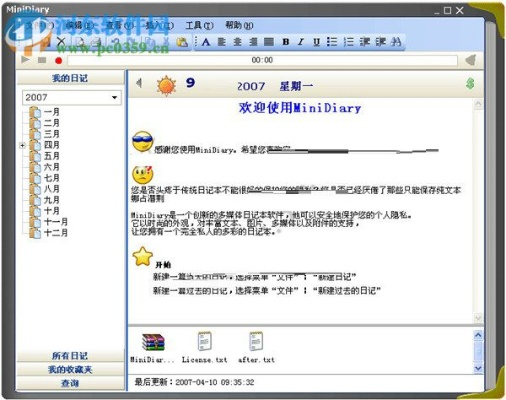Click diary content scrollbar down arrow
506x400 pixels.
click(x=478, y=318)
